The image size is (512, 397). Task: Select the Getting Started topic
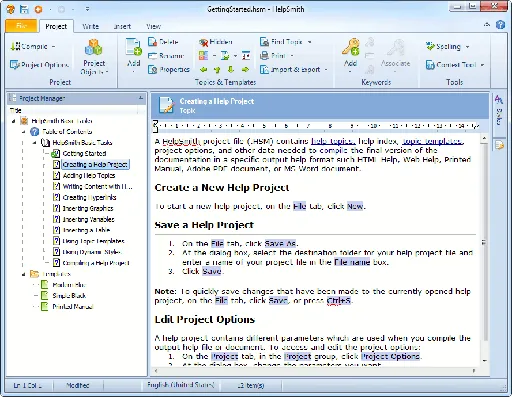tap(84, 153)
